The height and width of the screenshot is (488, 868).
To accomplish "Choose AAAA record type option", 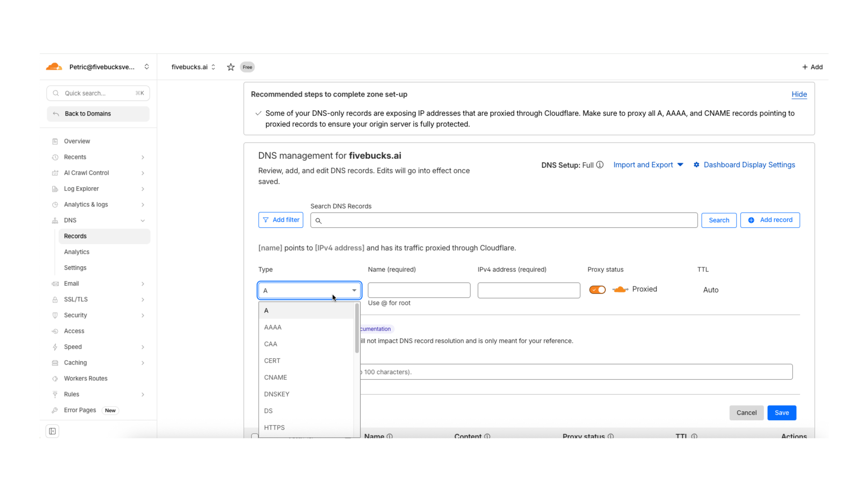I will [273, 327].
